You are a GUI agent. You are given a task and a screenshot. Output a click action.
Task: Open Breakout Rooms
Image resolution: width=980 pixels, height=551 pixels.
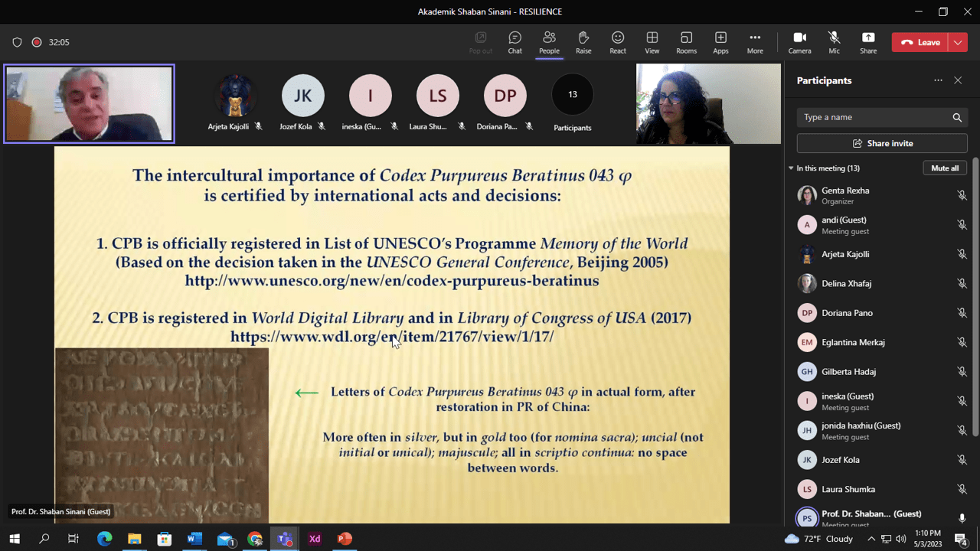pos(686,42)
